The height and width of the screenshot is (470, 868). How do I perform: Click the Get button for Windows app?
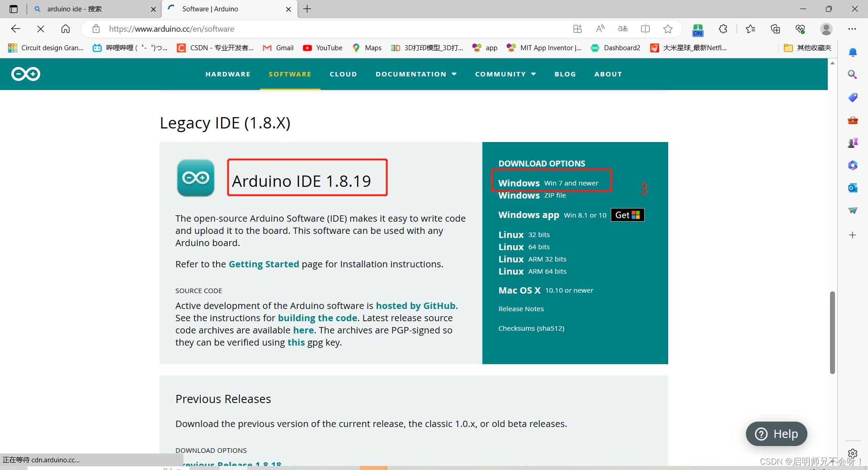627,215
